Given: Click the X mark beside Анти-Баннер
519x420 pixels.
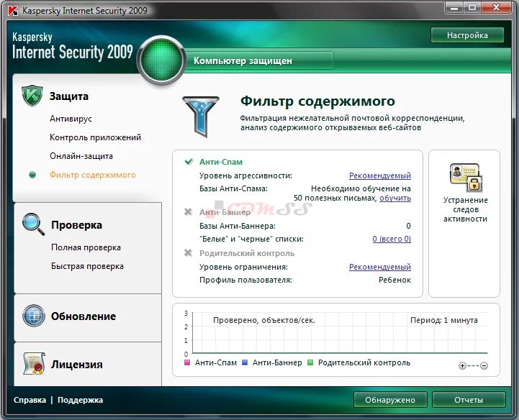Looking at the screenshot, I should pos(188,211).
